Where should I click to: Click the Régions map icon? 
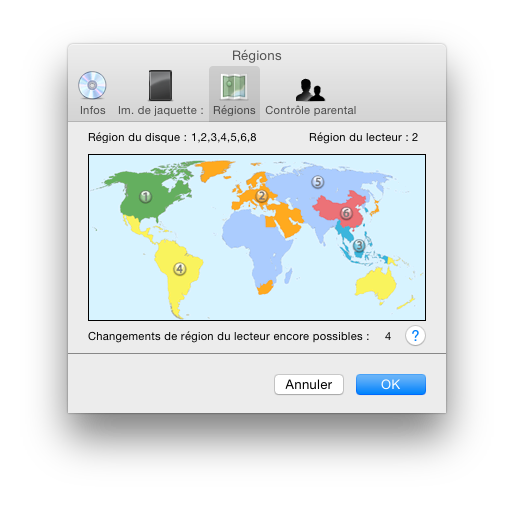coord(234,86)
